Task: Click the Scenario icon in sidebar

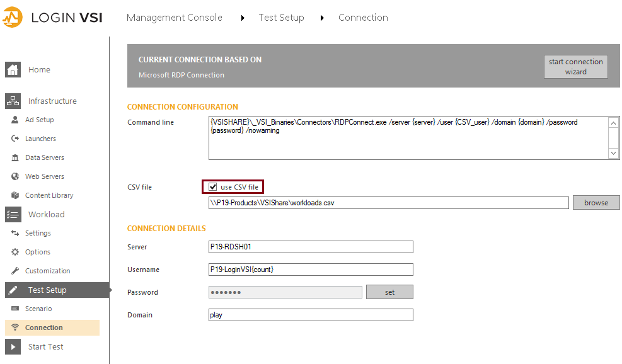Action: point(15,309)
